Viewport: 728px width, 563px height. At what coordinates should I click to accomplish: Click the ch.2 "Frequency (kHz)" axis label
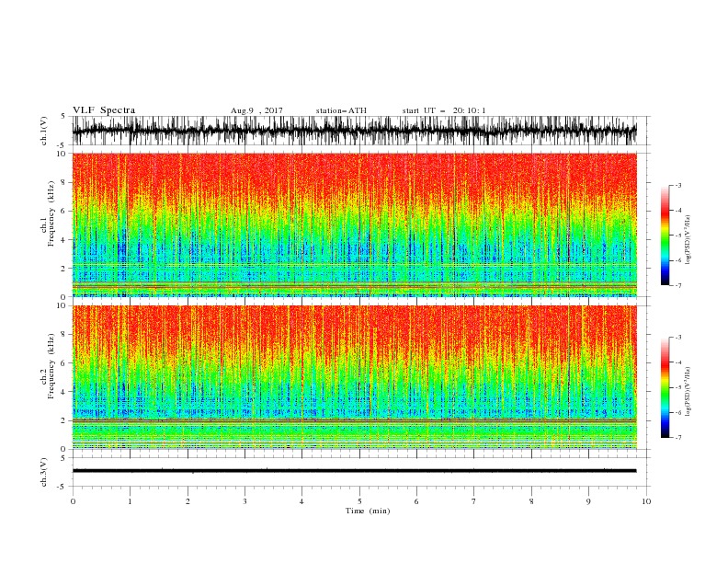pos(51,364)
